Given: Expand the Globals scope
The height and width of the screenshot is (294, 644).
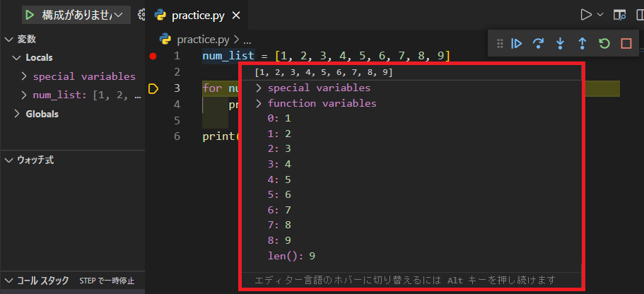Looking at the screenshot, I should coord(17,114).
